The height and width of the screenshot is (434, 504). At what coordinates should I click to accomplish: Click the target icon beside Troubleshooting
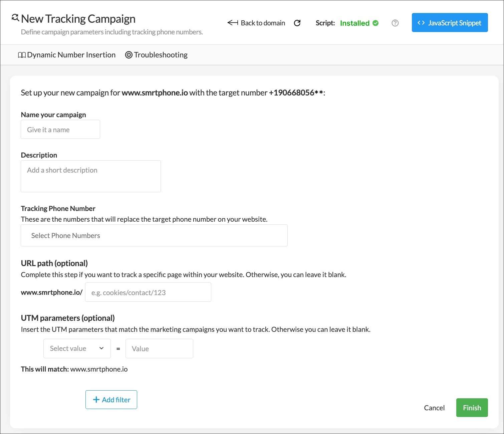(x=129, y=55)
